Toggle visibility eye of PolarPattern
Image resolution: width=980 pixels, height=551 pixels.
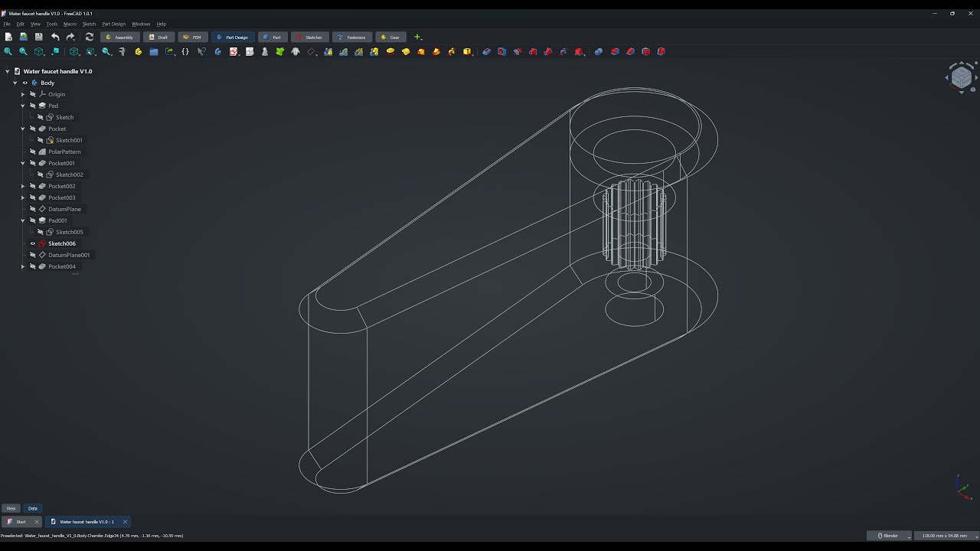point(33,152)
